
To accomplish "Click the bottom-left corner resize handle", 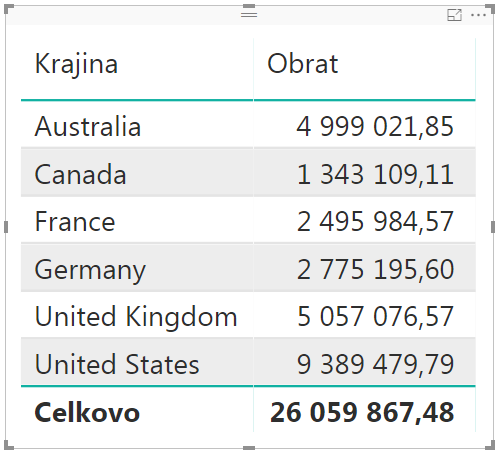I will (x=8, y=445).
